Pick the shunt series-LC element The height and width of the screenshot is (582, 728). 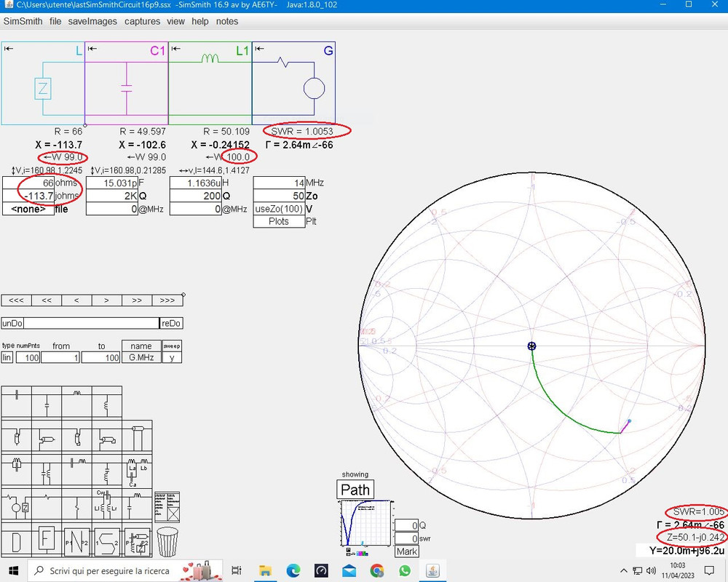[107, 471]
